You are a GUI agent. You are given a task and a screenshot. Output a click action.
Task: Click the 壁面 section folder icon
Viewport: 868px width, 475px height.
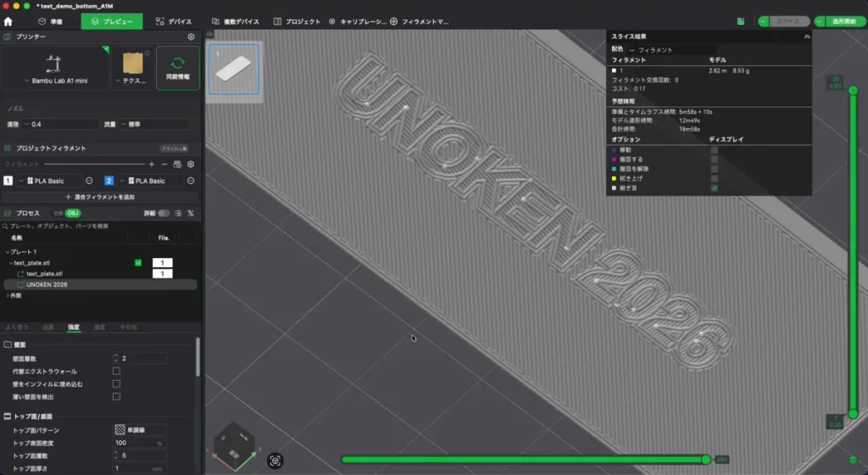click(8, 344)
